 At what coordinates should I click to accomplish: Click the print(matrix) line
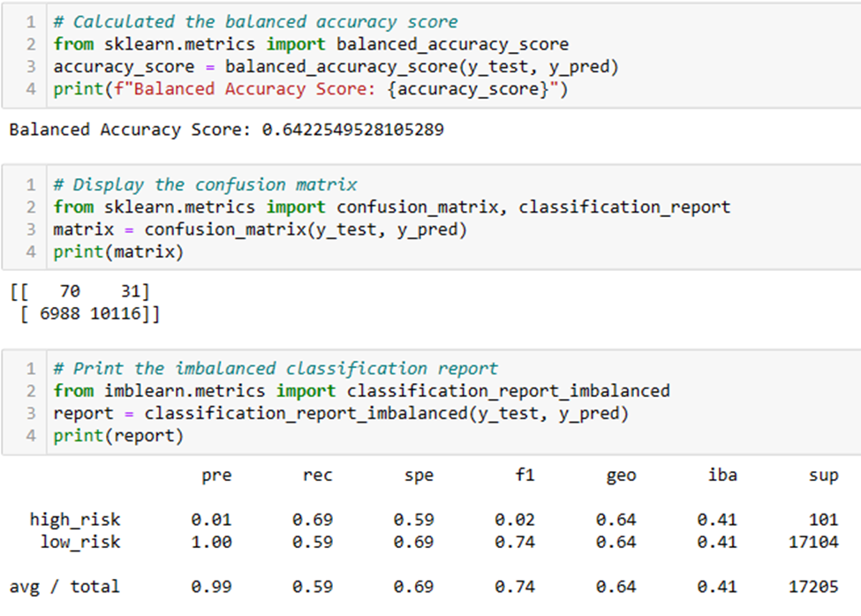(x=118, y=252)
